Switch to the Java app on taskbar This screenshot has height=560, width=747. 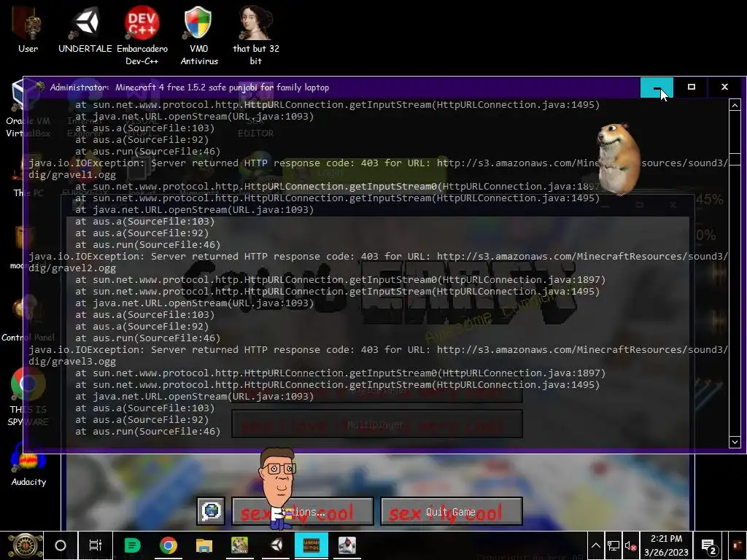tap(347, 545)
